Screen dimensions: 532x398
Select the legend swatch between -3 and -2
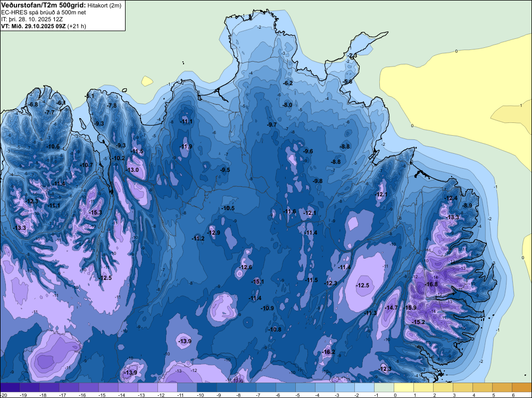pyautogui.click(x=344, y=387)
